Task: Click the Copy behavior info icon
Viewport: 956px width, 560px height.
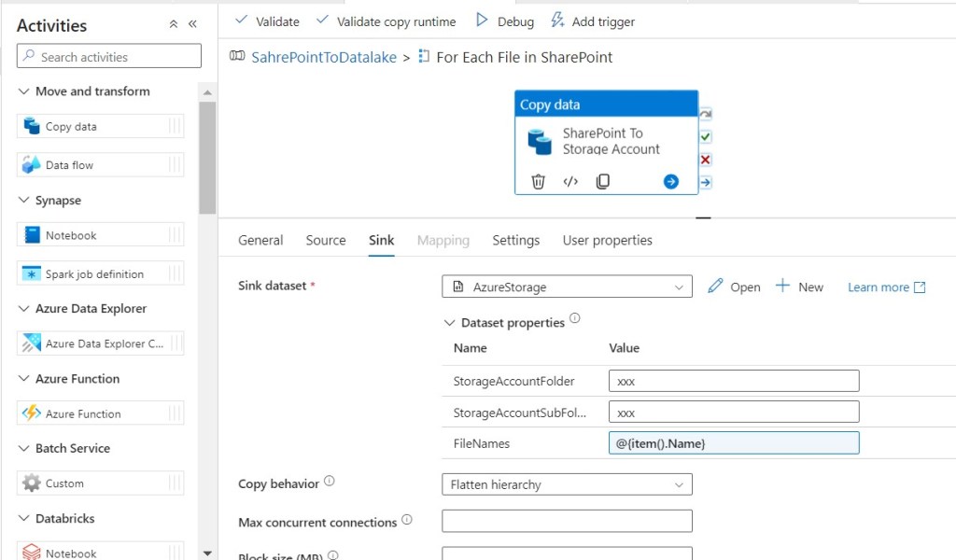Action: click(x=330, y=483)
